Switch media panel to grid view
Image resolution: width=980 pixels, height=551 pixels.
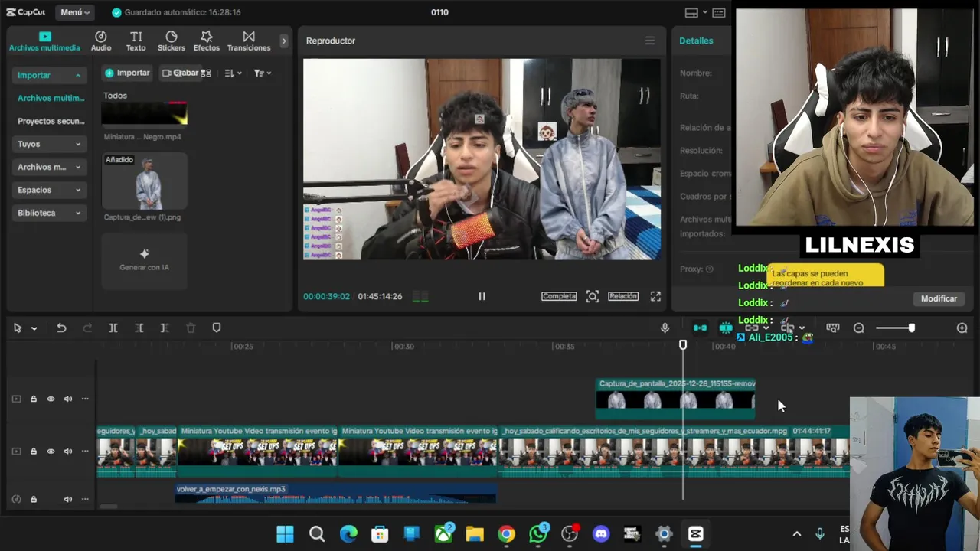pos(206,73)
